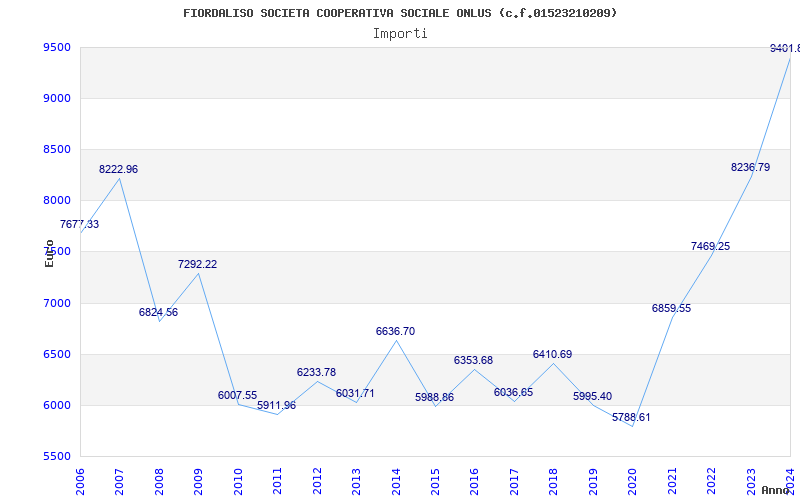
Task: Select the 2006 year on the x-axis
Action: [80, 479]
